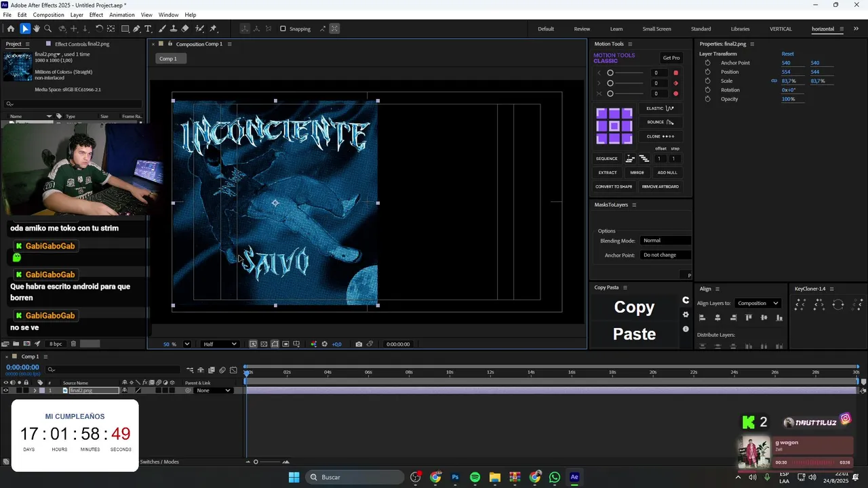Click the settings gear in Copy Pasta panel
This screenshot has height=488, width=868.
click(686, 314)
